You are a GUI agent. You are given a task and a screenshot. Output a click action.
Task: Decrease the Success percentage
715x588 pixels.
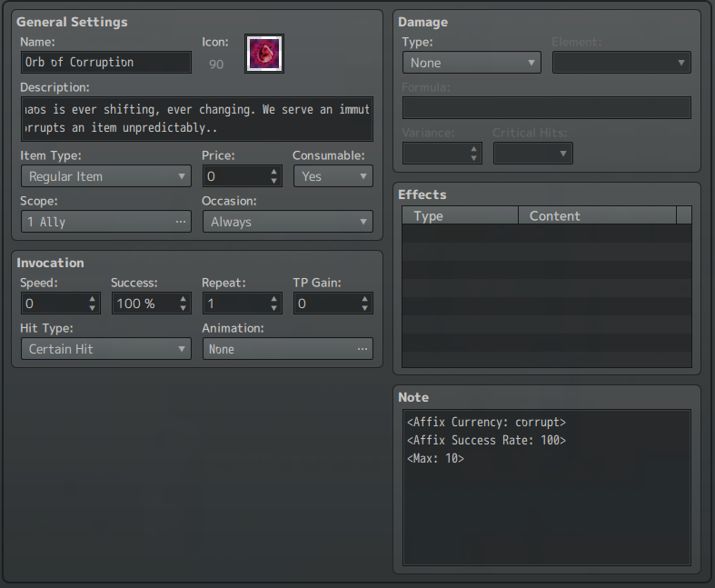click(184, 309)
